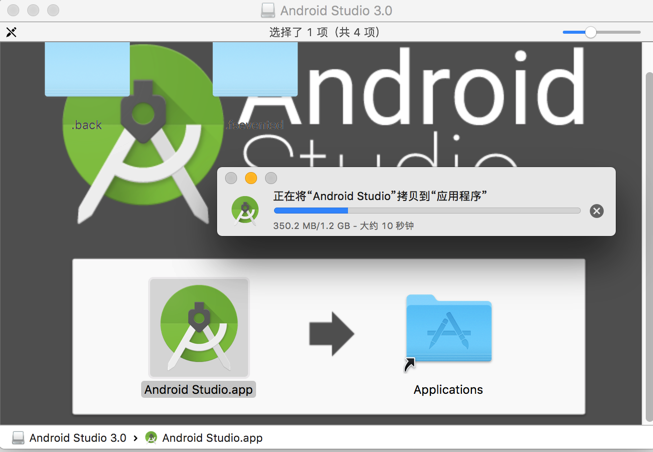This screenshot has height=452, width=653.
Task: Click the Applications label
Action: (x=448, y=390)
